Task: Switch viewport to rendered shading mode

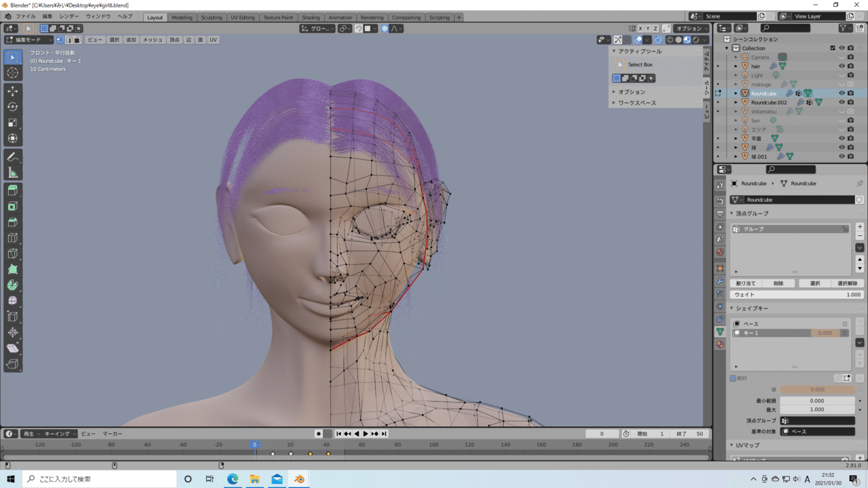Action: click(x=696, y=39)
